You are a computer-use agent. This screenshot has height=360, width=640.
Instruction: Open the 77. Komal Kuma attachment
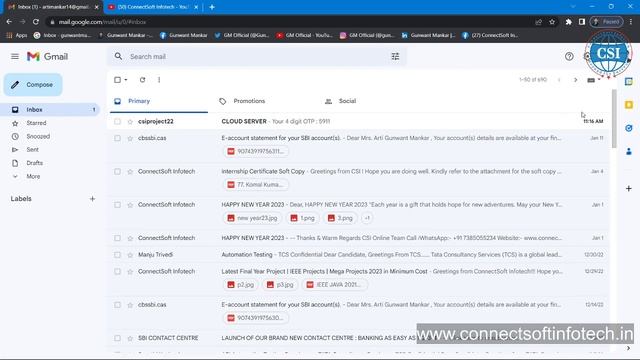[x=256, y=184]
